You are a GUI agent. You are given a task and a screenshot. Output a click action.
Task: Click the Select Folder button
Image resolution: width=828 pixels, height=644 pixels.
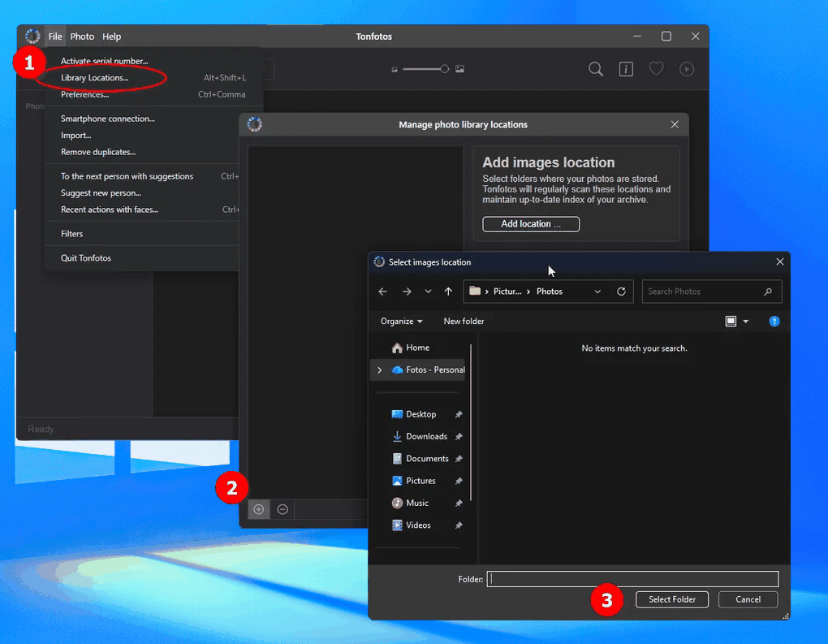click(x=671, y=599)
